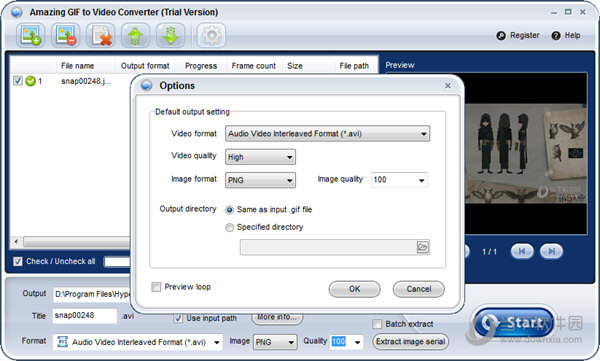Close the Options dialog with X
Image resolution: width=600 pixels, height=361 pixels.
(448, 86)
